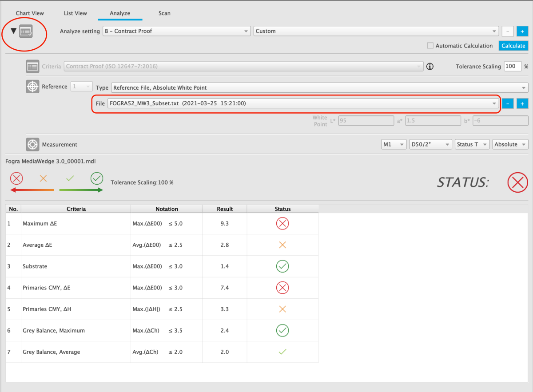The width and height of the screenshot is (533, 392).
Task: Open FOGRA52_MW3_Subset.txt file dropdown
Action: pos(303,103)
